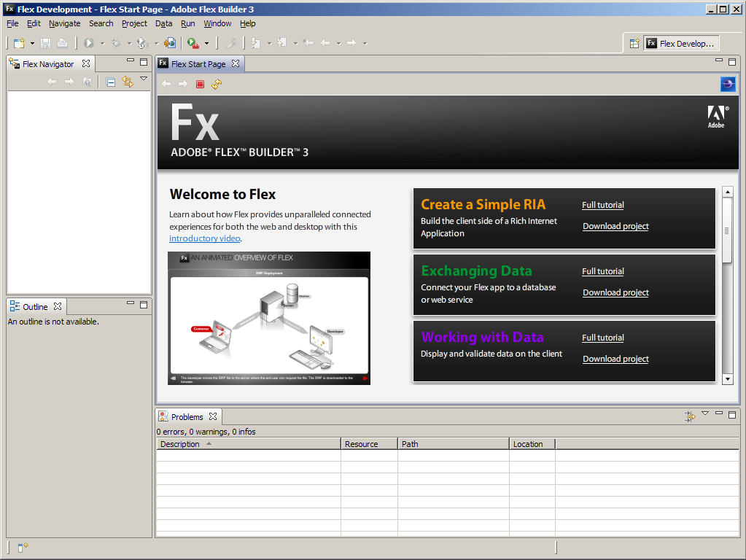Open the Project menu
746x560 pixels.
coord(134,23)
